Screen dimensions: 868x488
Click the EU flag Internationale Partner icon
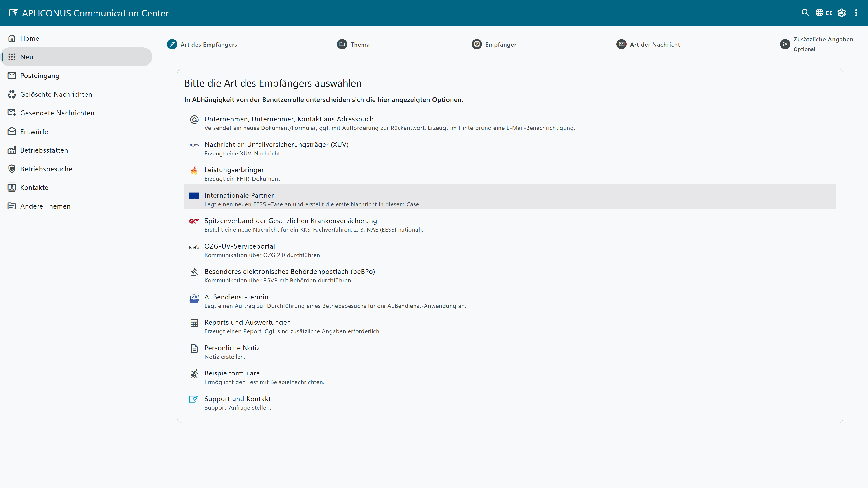pos(194,196)
